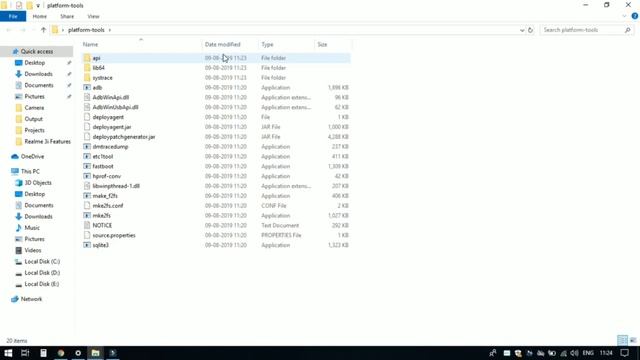Open the Realme 3i Features folder
The width and height of the screenshot is (640, 360).
tap(47, 141)
